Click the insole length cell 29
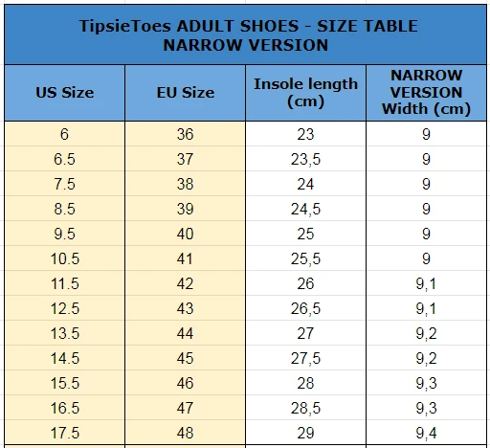The height and width of the screenshot is (448, 490). tap(305, 433)
